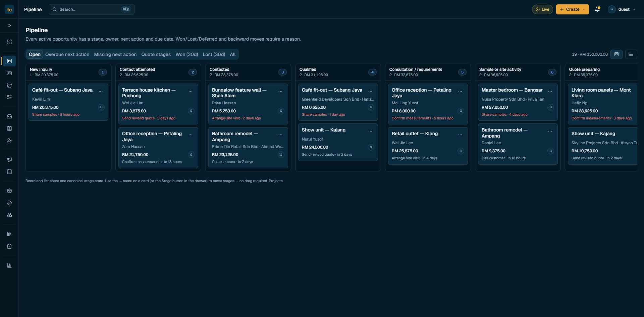Image resolution: width=644 pixels, height=317 pixels.
Task: Toggle the Live status pill
Action: point(542,9)
